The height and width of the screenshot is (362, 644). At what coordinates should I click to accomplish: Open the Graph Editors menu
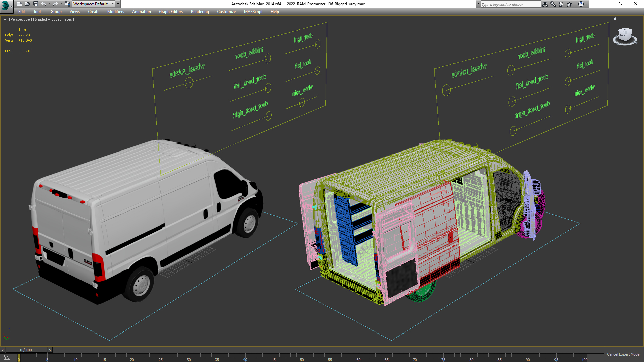(x=171, y=12)
